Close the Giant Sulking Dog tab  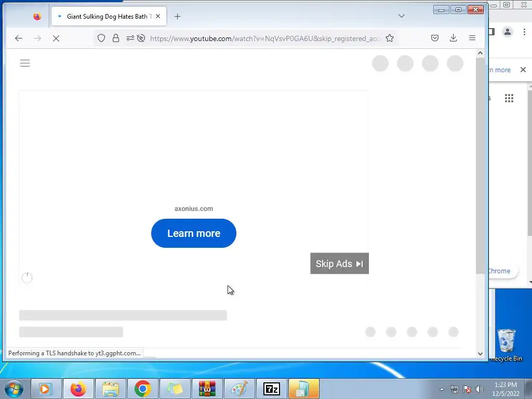pos(158,16)
